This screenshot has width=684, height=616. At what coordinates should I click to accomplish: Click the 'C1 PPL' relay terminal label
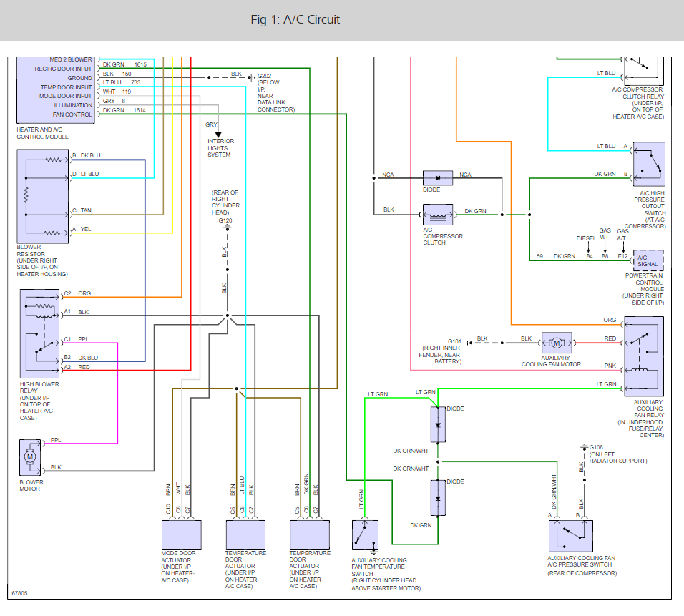(77, 339)
